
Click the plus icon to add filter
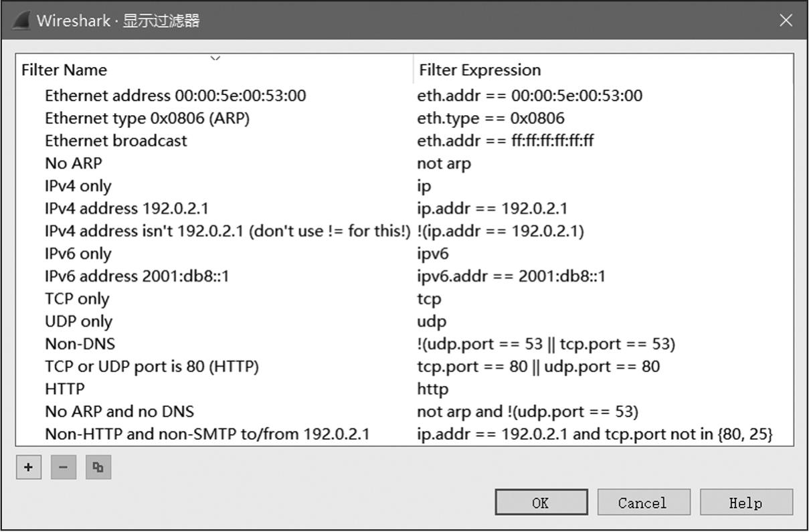[28, 467]
